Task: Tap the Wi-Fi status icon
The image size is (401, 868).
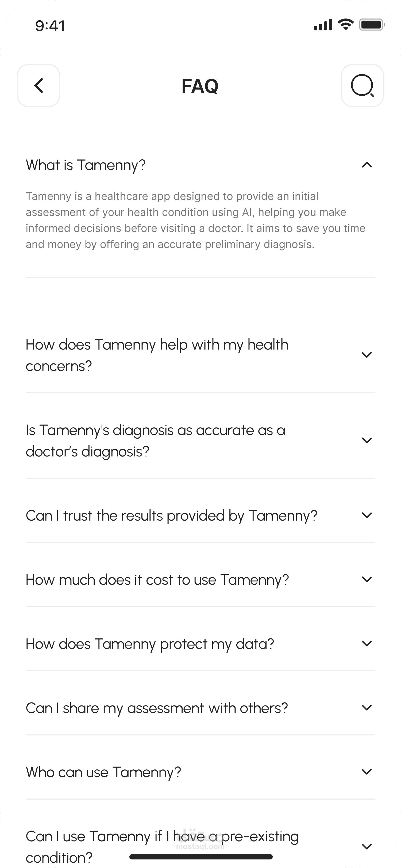Action: 345,25
